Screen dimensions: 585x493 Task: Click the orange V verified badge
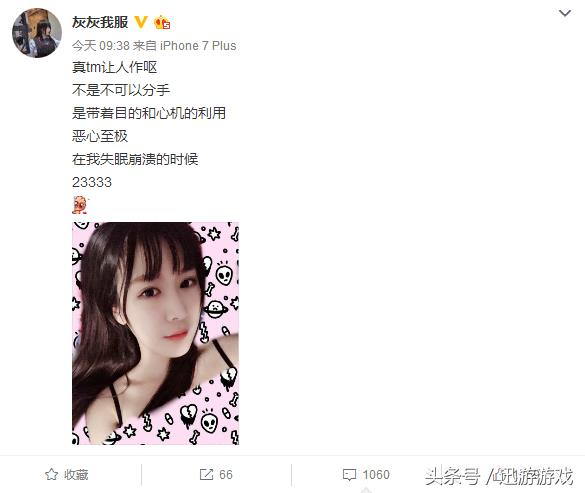[141, 22]
